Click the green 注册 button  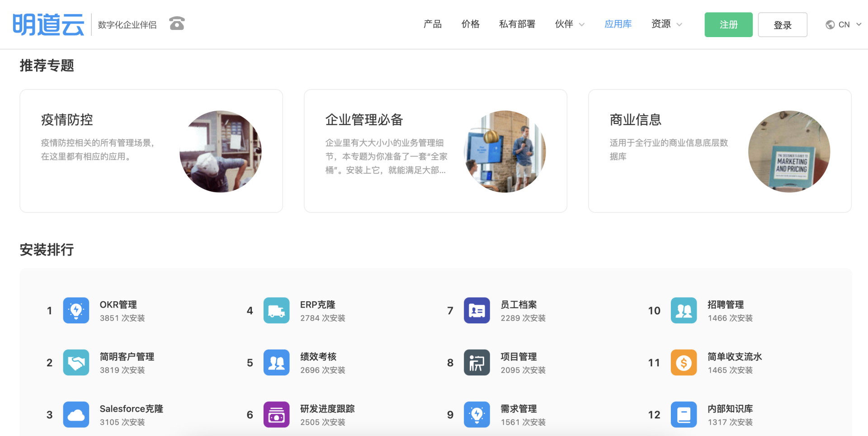(728, 25)
